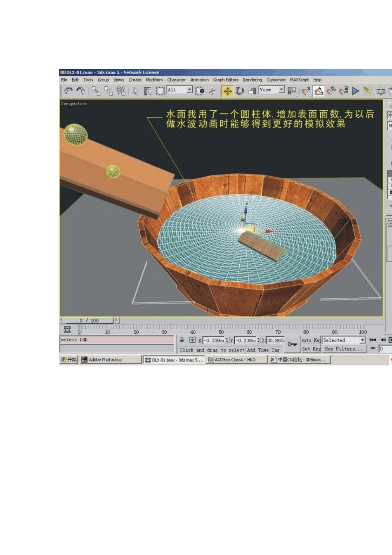Open the Help menu
The width and height of the screenshot is (392, 555).
317,80
